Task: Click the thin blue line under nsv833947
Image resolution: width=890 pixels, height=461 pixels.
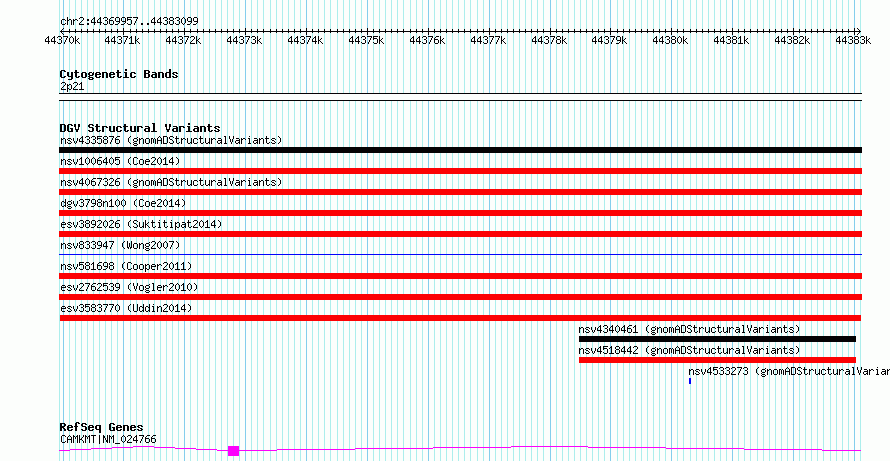Action: click(x=461, y=254)
